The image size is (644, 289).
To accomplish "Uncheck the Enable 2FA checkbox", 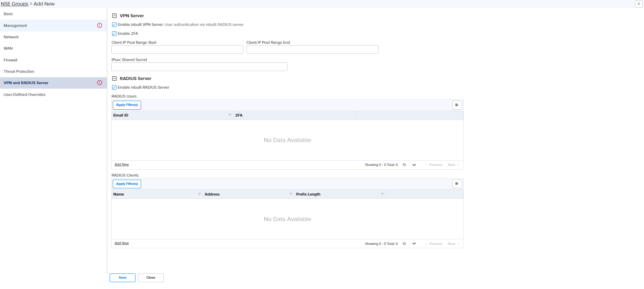I will [x=114, y=34].
